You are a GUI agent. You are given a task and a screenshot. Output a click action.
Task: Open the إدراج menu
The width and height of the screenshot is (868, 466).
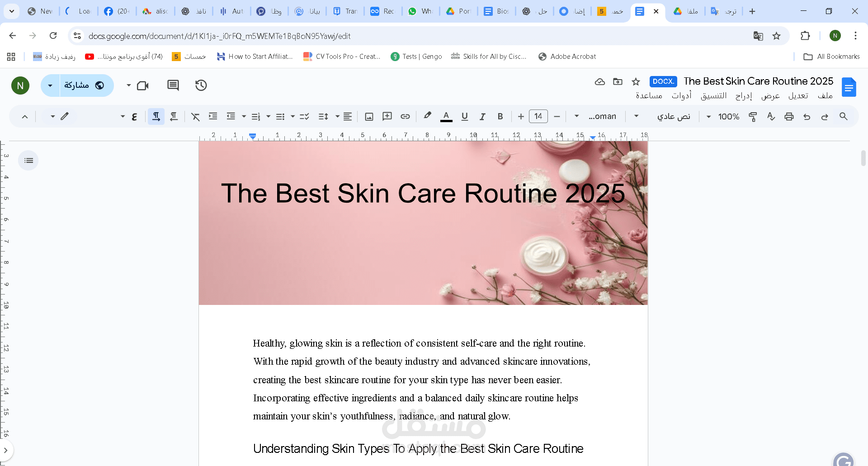(x=744, y=95)
